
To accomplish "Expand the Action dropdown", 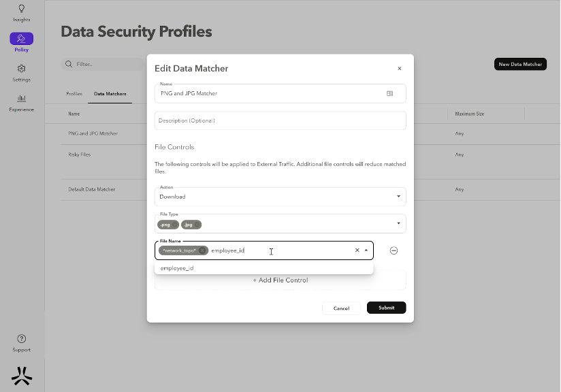I will 398,197.
